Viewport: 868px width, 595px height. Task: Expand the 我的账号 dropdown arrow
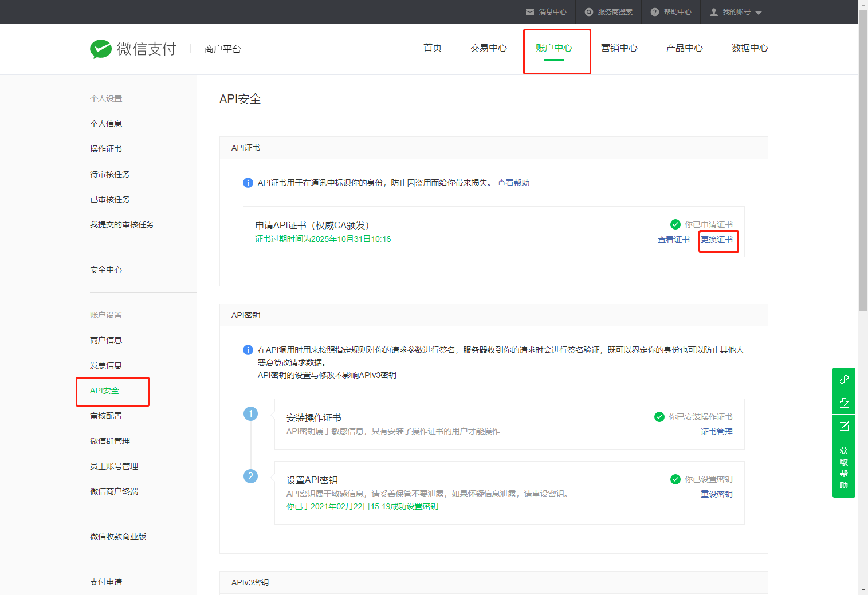click(759, 13)
